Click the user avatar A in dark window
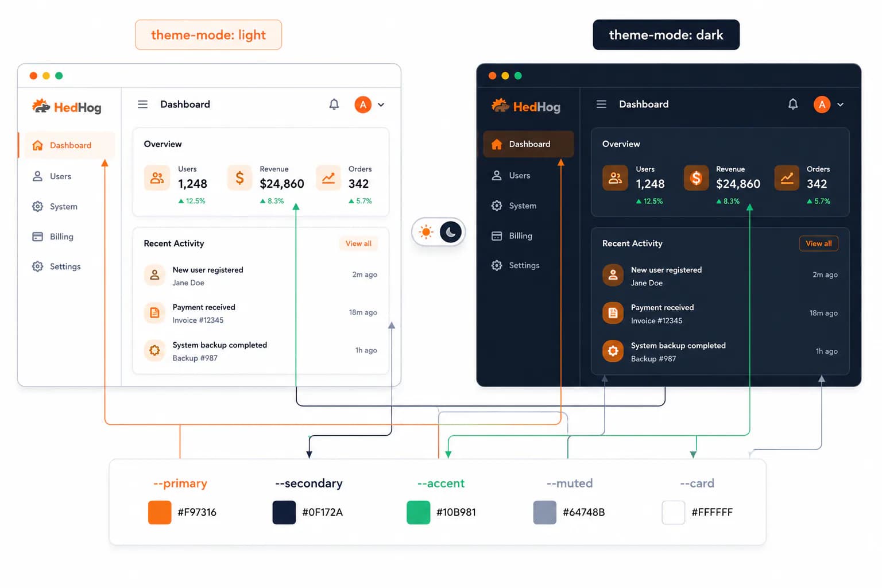 (x=822, y=105)
